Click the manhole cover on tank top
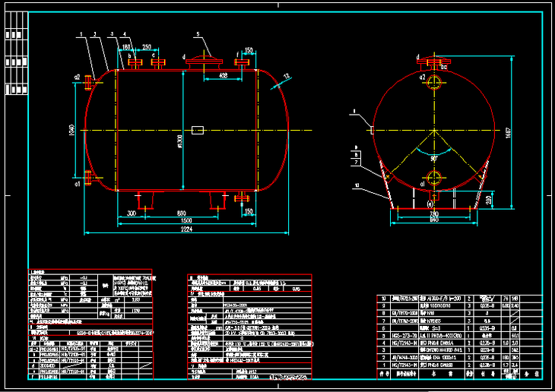 point(205,60)
